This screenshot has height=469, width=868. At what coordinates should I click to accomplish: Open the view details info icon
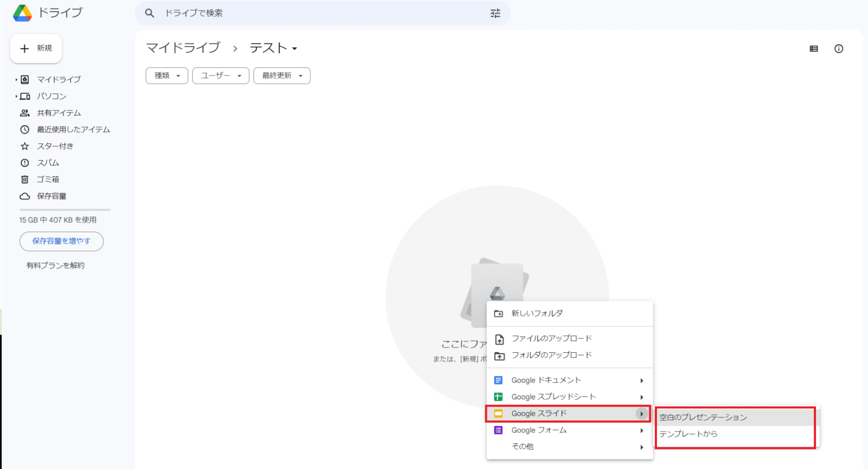[x=838, y=49]
